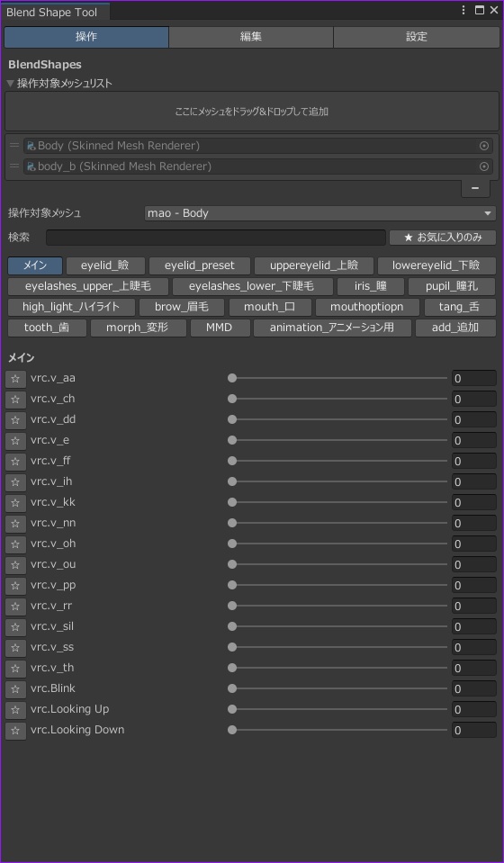Click star next to vrc.v_kk
This screenshot has height=863, width=504.
click(15, 503)
